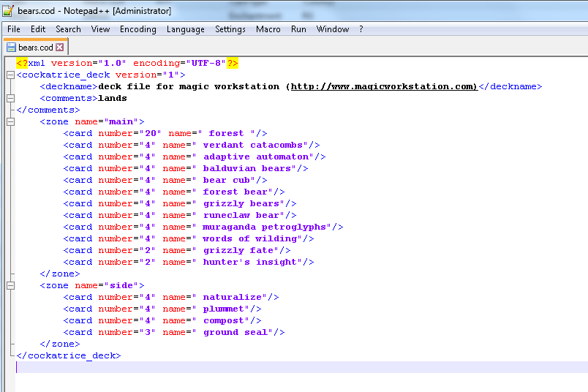Image resolution: width=588 pixels, height=392 pixels.
Task: Collapse the zone name="side" fold marker
Action: pos(11,285)
